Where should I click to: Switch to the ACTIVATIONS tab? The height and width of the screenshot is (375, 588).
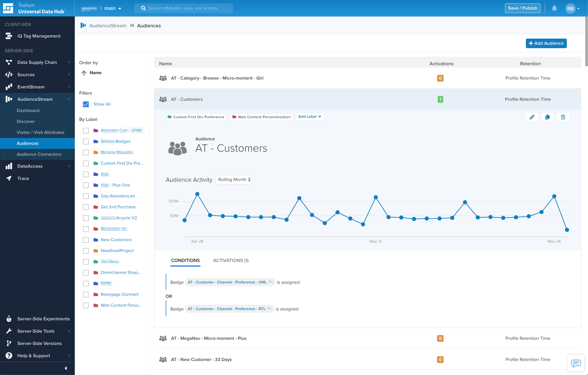pos(230,260)
